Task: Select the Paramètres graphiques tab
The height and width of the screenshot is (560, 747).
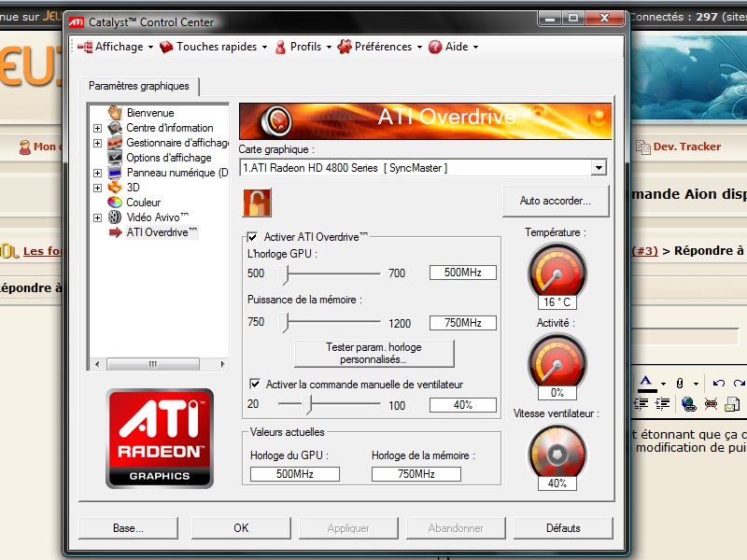Action: coord(138,86)
